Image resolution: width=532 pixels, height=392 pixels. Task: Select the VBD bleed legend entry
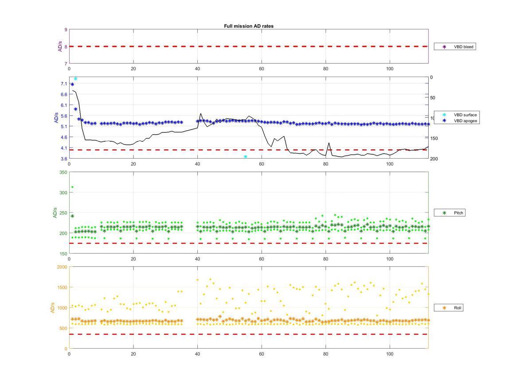click(456, 47)
